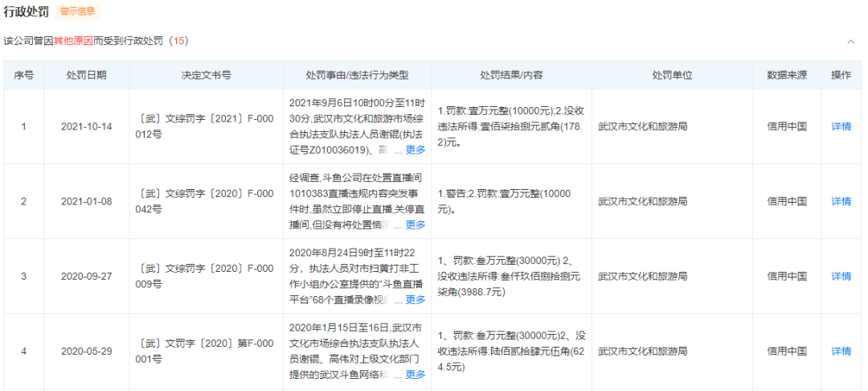Click 信用中国 source in row 1
The width and height of the screenshot is (868, 391).
pyautogui.click(x=787, y=126)
